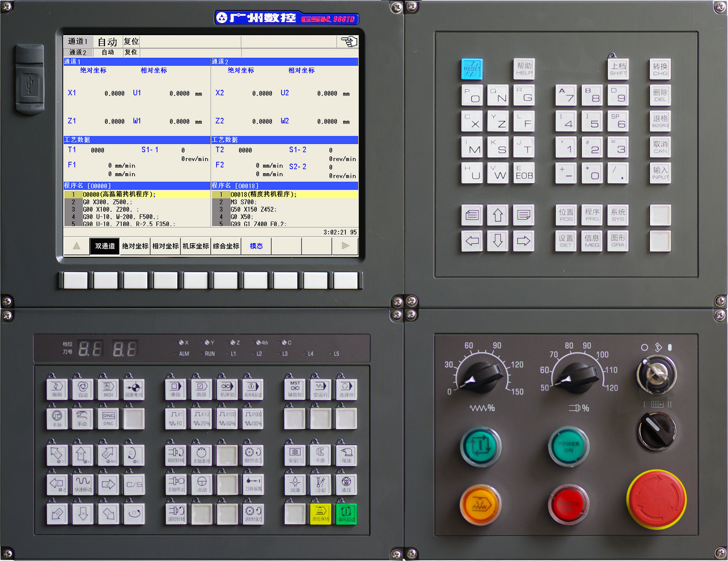Click the Tool Offset key (刀具偏置)

(253, 484)
